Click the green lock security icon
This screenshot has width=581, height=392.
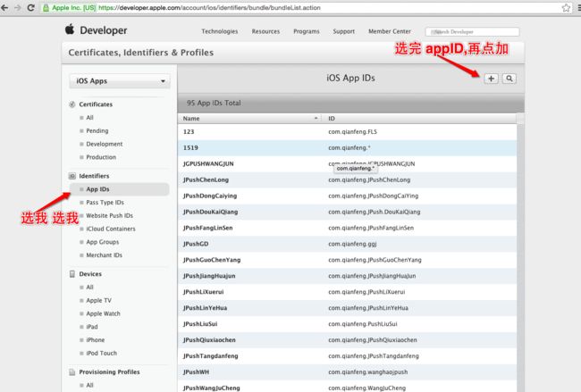[x=46, y=8]
